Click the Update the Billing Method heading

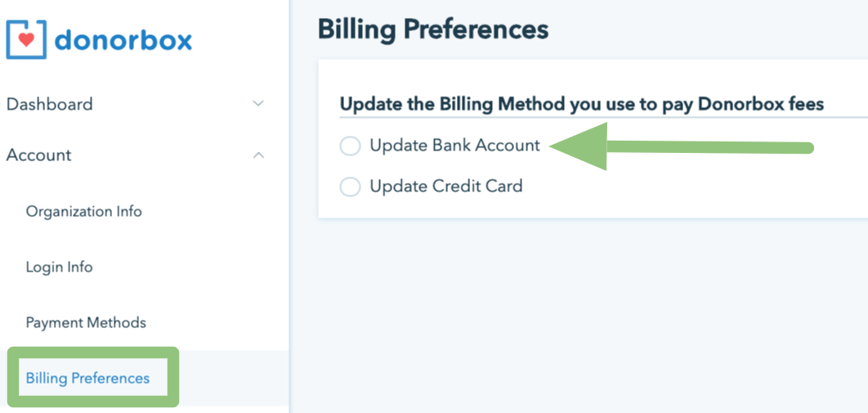[581, 104]
